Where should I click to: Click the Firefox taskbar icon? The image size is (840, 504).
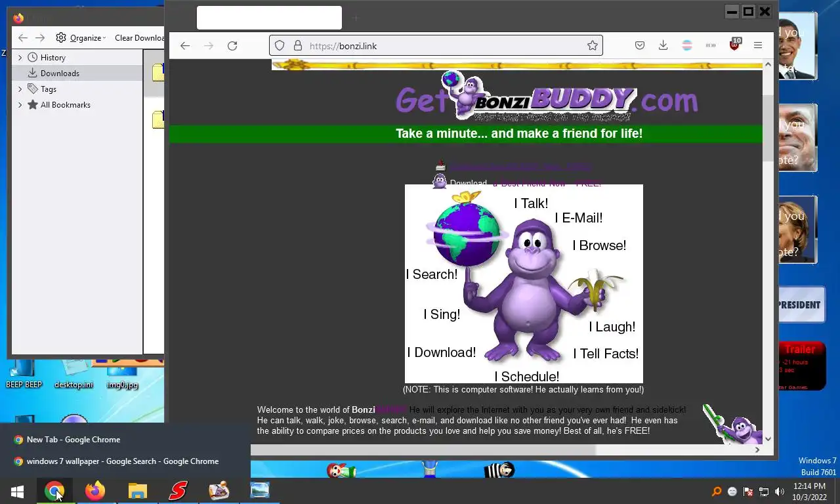point(95,491)
